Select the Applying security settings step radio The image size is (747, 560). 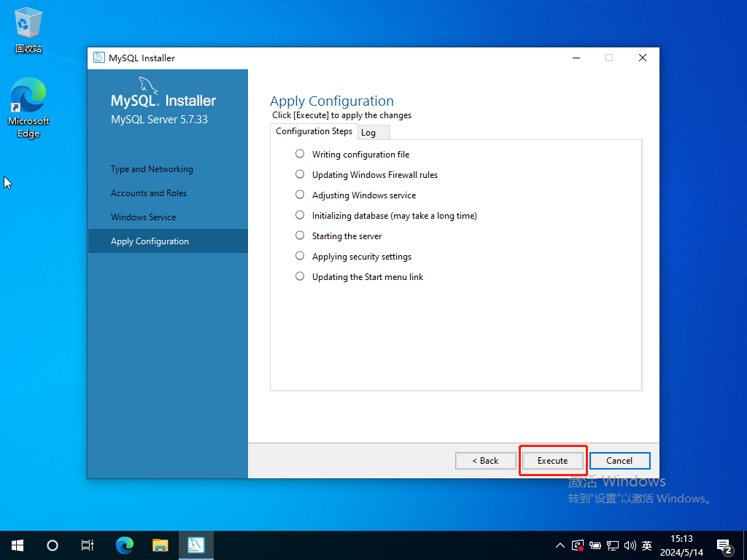click(x=300, y=256)
